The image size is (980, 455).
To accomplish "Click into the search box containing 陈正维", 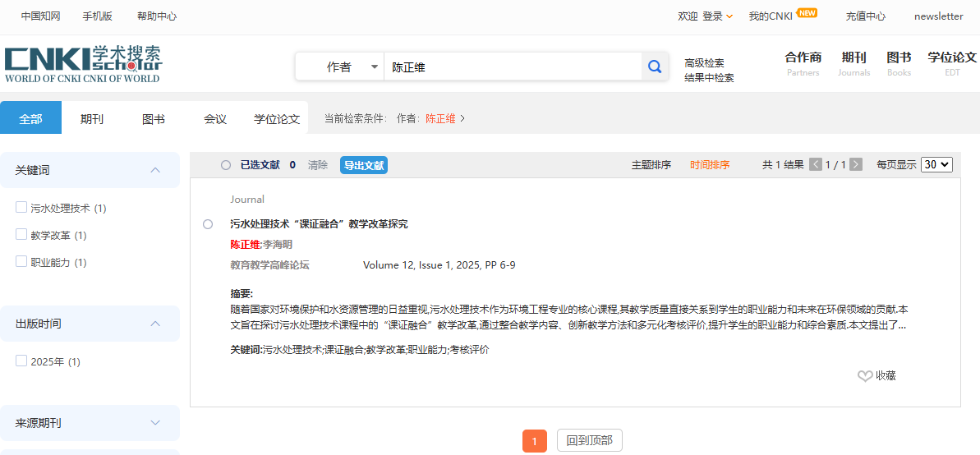I will (x=513, y=67).
